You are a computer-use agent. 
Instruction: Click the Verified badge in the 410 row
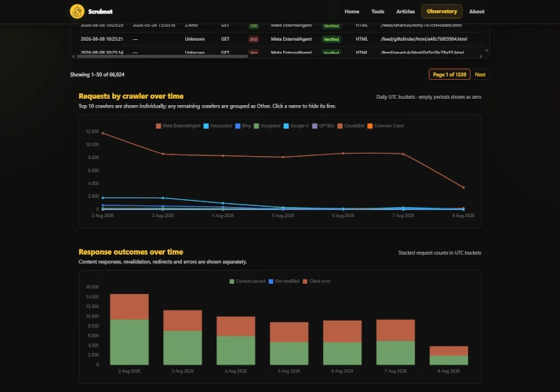(331, 39)
